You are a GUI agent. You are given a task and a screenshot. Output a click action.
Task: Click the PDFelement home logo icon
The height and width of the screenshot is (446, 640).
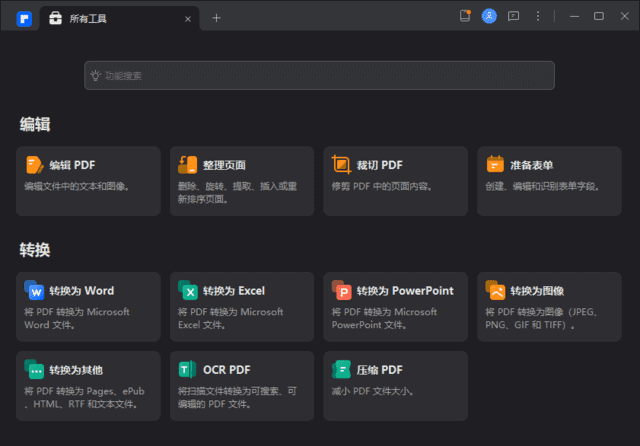[x=24, y=18]
